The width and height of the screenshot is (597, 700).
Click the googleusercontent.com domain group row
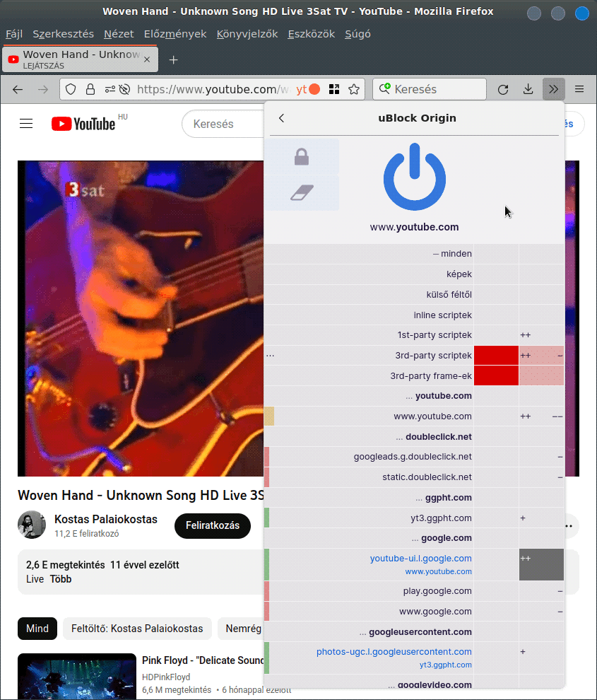coord(369,631)
